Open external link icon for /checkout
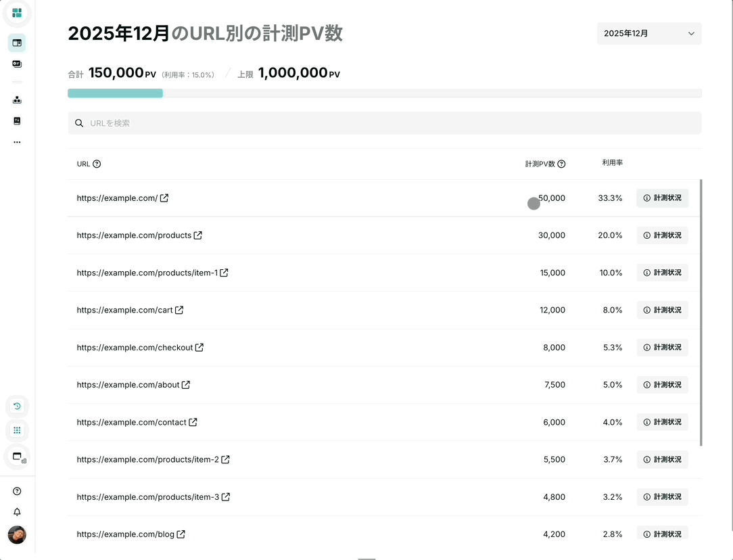Image resolution: width=733 pixels, height=560 pixels. point(199,348)
